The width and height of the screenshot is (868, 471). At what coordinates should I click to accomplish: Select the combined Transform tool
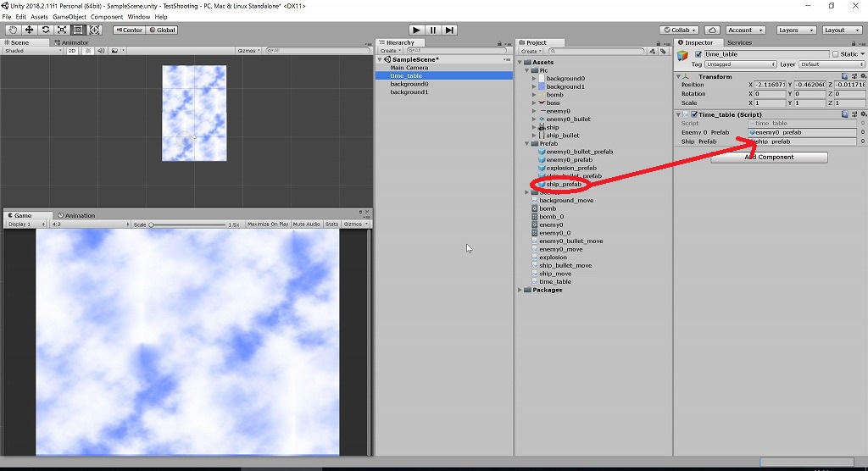click(95, 30)
